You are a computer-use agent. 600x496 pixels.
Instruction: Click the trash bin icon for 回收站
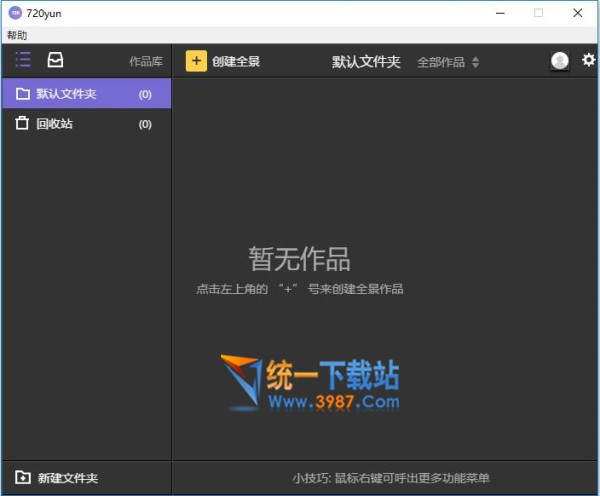22,124
